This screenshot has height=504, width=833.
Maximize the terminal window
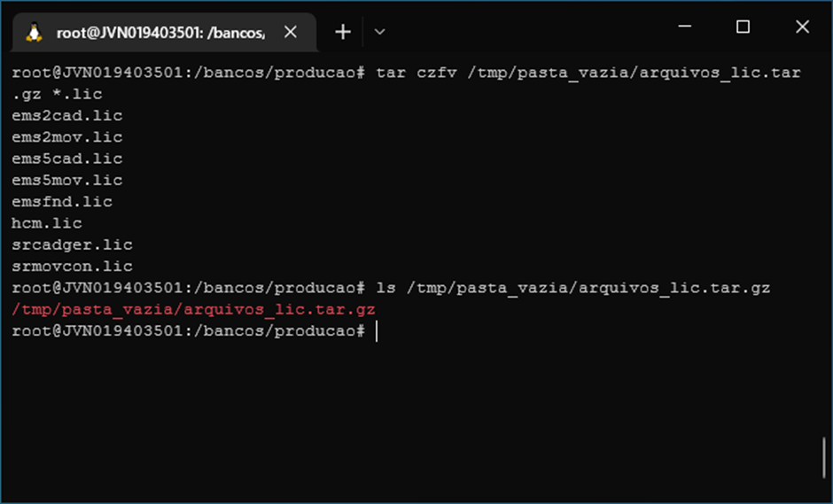pos(743,26)
